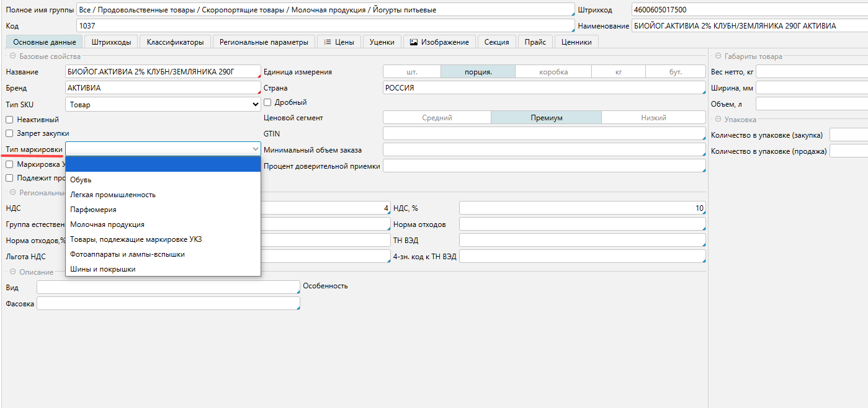Click the list icon on the Цены tab
Viewport: 868px width, 408px height.
tap(328, 42)
